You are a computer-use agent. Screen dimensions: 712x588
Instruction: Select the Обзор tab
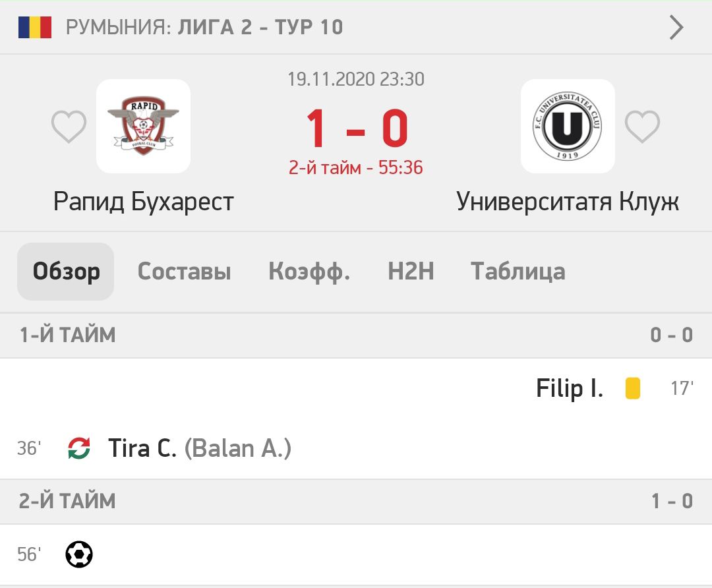click(66, 272)
